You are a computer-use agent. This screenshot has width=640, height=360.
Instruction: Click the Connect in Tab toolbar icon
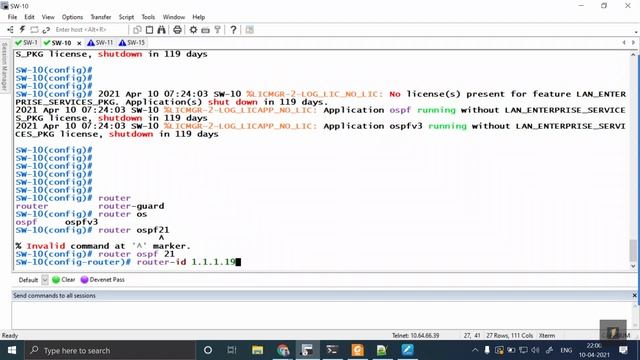click(x=34, y=30)
